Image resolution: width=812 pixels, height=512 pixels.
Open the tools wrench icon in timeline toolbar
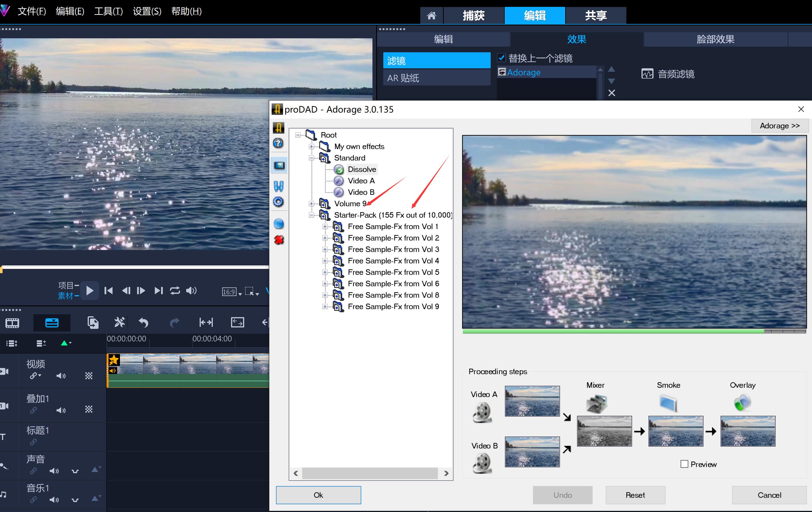point(119,323)
